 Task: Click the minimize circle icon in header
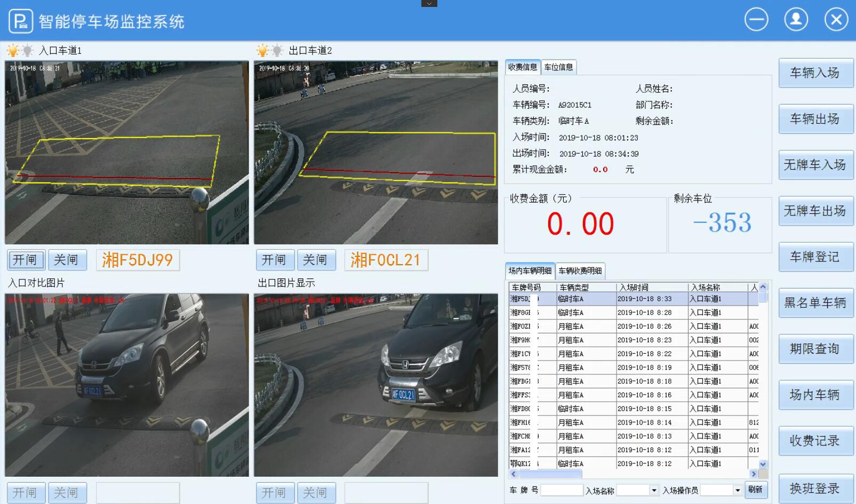point(756,20)
